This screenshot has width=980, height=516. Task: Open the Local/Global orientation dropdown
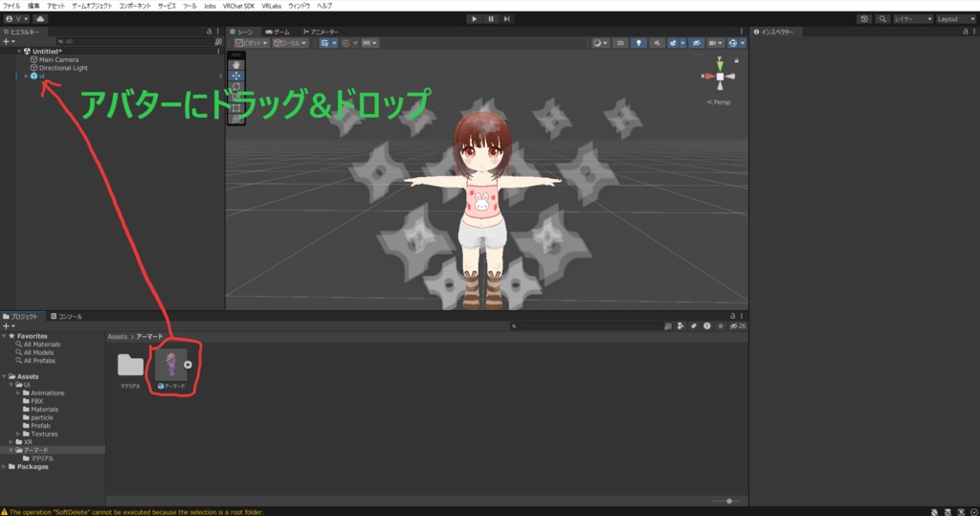(x=290, y=43)
